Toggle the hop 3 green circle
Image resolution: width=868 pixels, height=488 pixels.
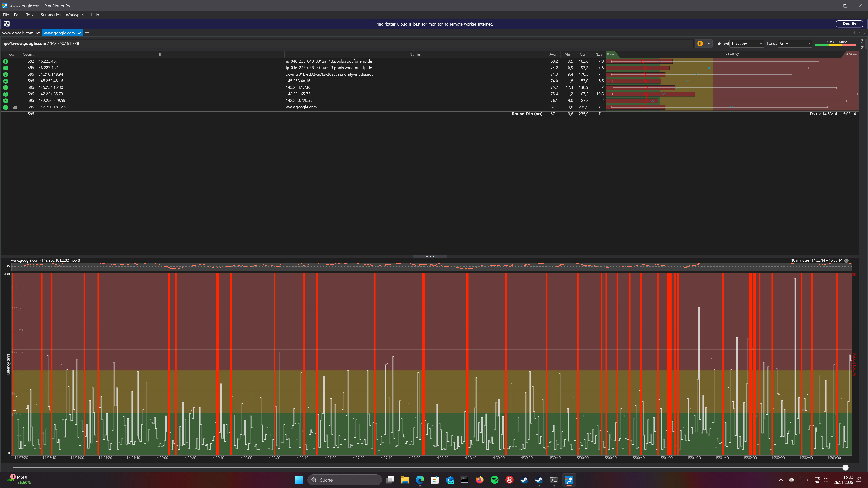pyautogui.click(x=5, y=74)
